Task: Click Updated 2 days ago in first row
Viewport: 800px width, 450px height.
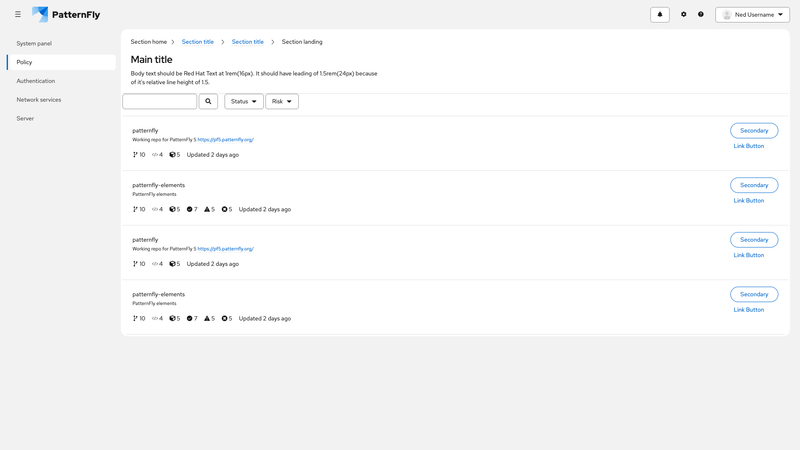Action: 213,155
